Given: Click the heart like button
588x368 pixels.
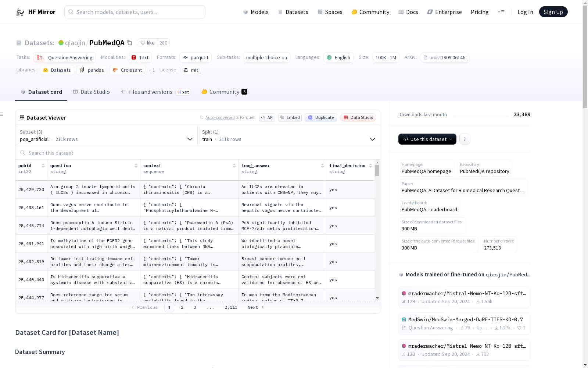Looking at the screenshot, I should tap(147, 43).
